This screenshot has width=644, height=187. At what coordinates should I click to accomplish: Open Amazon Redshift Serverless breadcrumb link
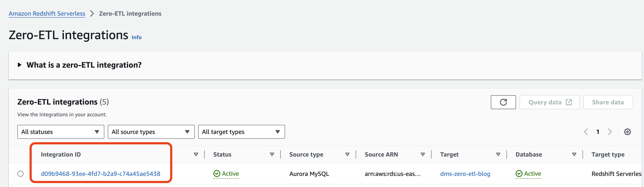pyautogui.click(x=47, y=13)
